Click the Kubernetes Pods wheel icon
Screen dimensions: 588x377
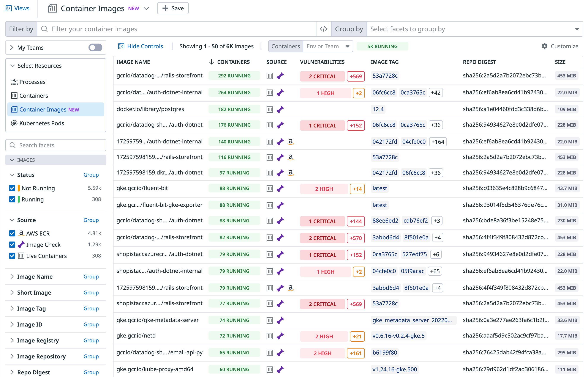(x=14, y=123)
